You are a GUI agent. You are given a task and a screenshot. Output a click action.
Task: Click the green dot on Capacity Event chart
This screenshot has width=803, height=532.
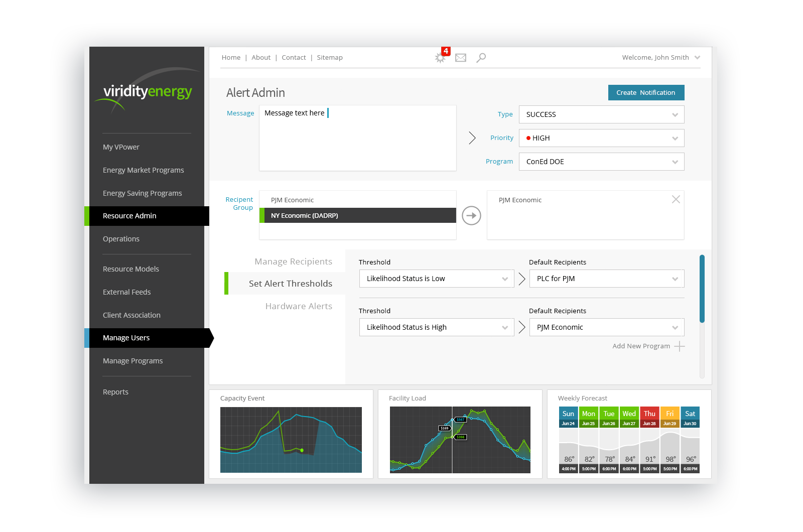302,450
